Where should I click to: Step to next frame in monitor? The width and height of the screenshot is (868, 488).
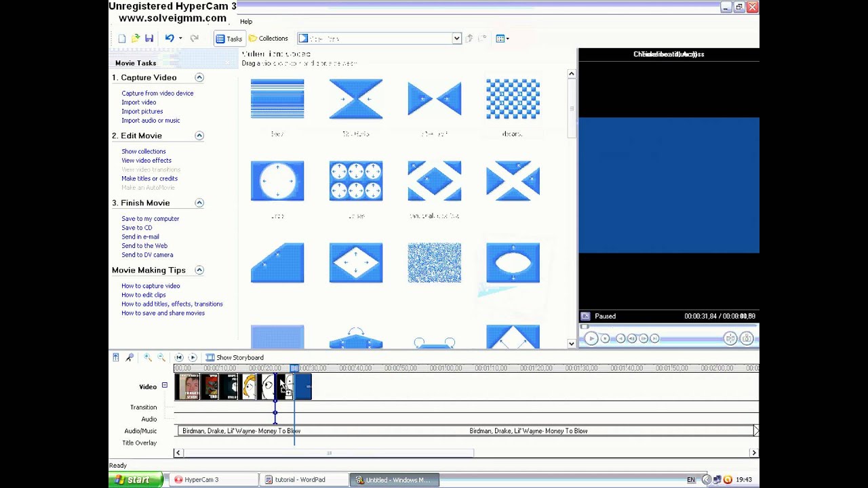pos(644,338)
